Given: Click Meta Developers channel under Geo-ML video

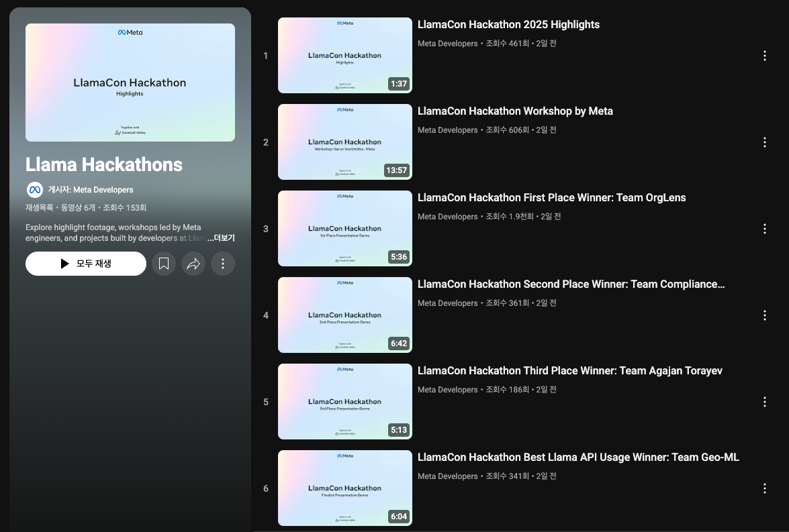Looking at the screenshot, I should coord(447,476).
